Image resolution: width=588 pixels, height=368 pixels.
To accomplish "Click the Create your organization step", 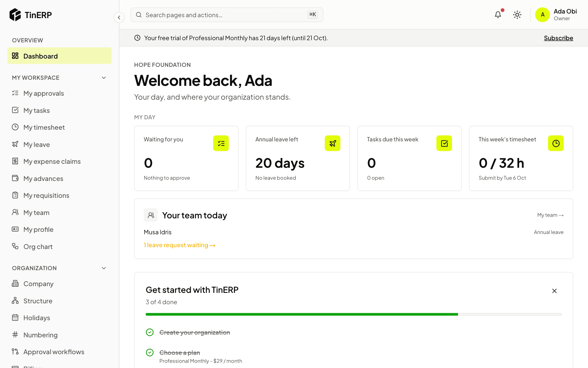I will [x=195, y=332].
